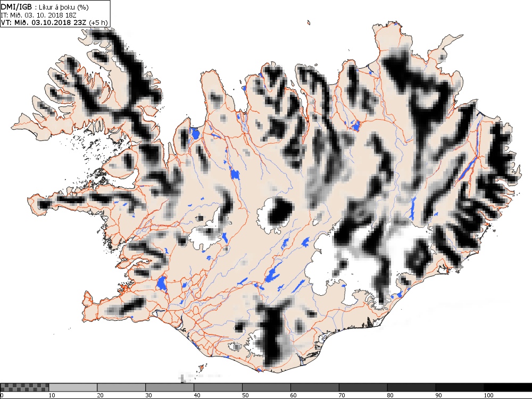Click the legend label "90"
The width and height of the screenshot is (532, 399).
click(439, 395)
